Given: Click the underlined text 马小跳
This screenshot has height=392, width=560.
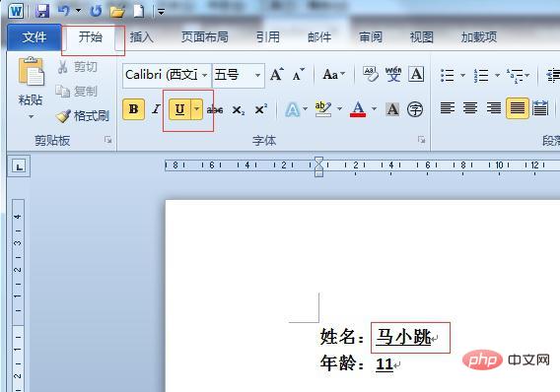Looking at the screenshot, I should point(403,337).
